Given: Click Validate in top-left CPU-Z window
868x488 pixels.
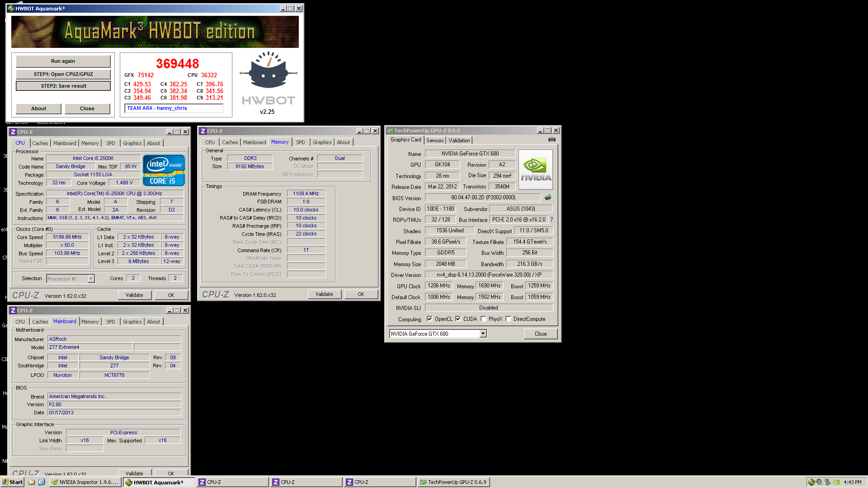Looking at the screenshot, I should [134, 295].
